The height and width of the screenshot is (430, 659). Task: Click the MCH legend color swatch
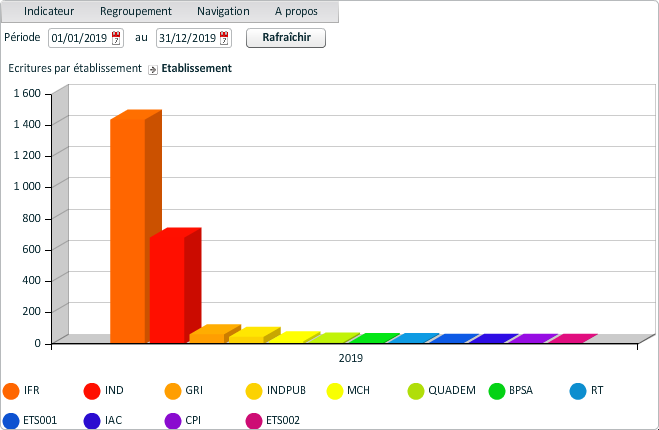click(x=335, y=391)
